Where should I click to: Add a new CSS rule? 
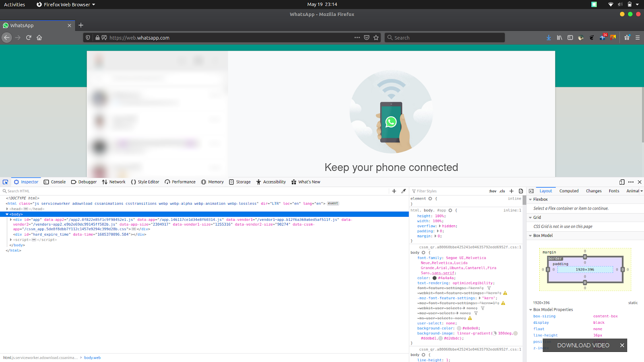[x=512, y=191]
